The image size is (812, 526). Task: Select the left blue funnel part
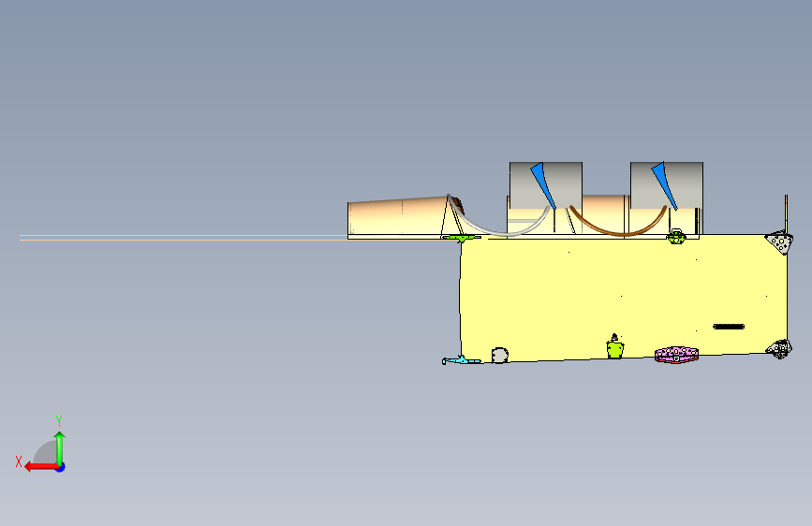tap(542, 185)
